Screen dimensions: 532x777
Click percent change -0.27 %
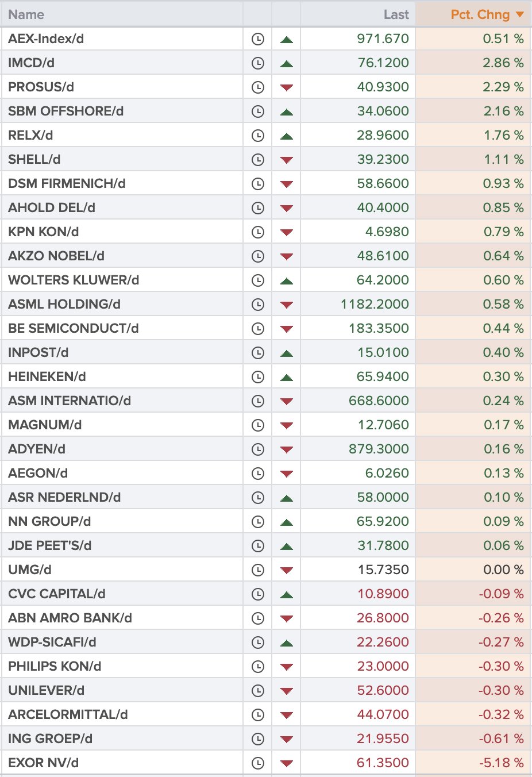[x=502, y=643]
